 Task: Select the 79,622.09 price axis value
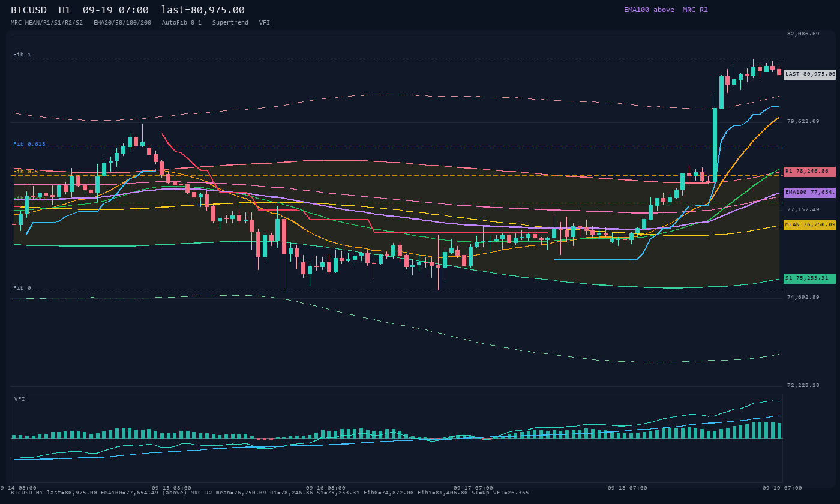point(803,121)
